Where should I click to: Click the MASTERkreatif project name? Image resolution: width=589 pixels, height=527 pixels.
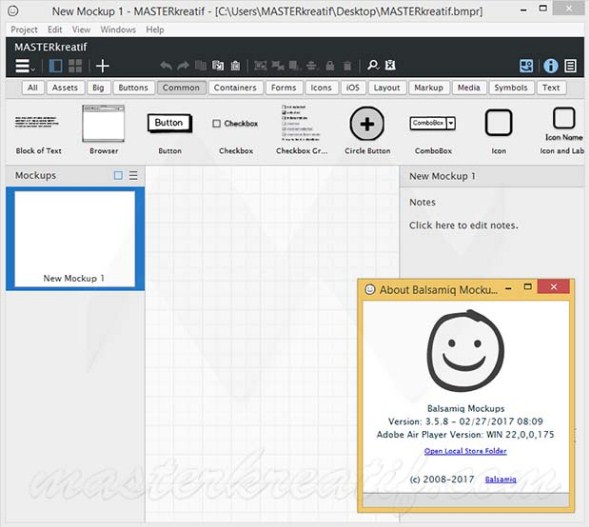pos(51,47)
